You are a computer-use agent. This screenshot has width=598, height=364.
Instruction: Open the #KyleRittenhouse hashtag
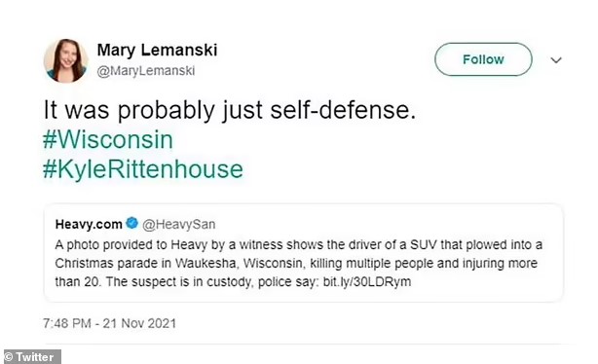pos(142,169)
